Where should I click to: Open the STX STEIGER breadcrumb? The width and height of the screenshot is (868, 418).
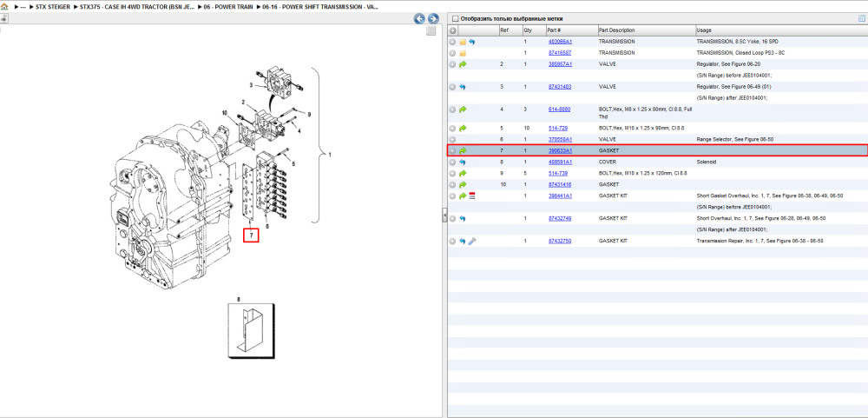coord(53,7)
